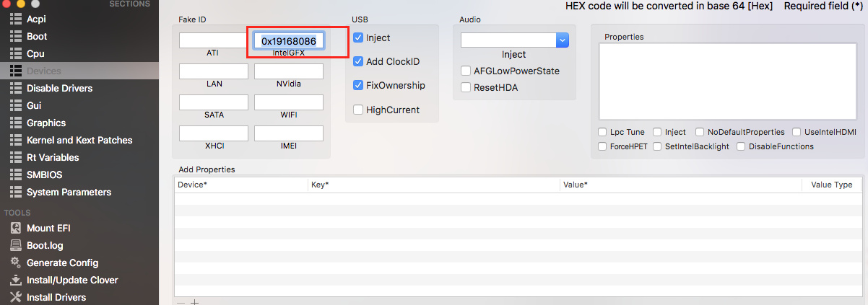Click the list icon beside Graphics
Screen dimensions: 868x305
15,123
